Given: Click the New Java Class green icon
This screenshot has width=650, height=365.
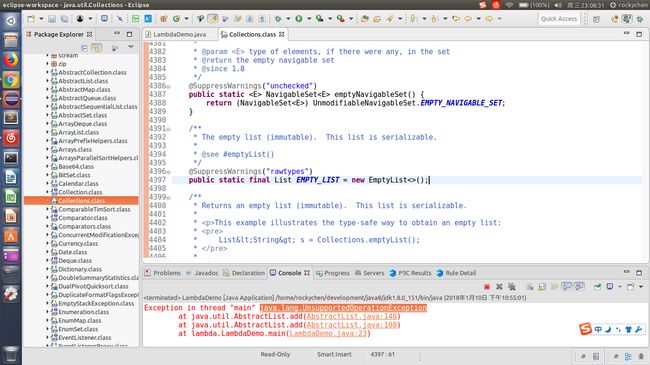Looking at the screenshot, I should coord(176,19).
